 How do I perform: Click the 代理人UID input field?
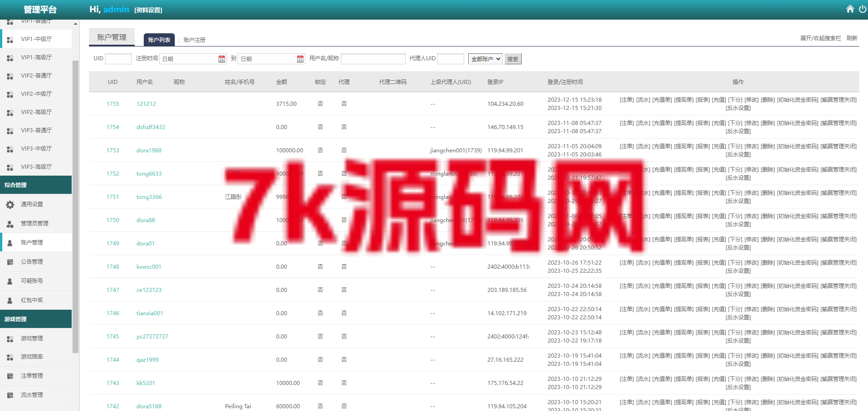tap(451, 59)
